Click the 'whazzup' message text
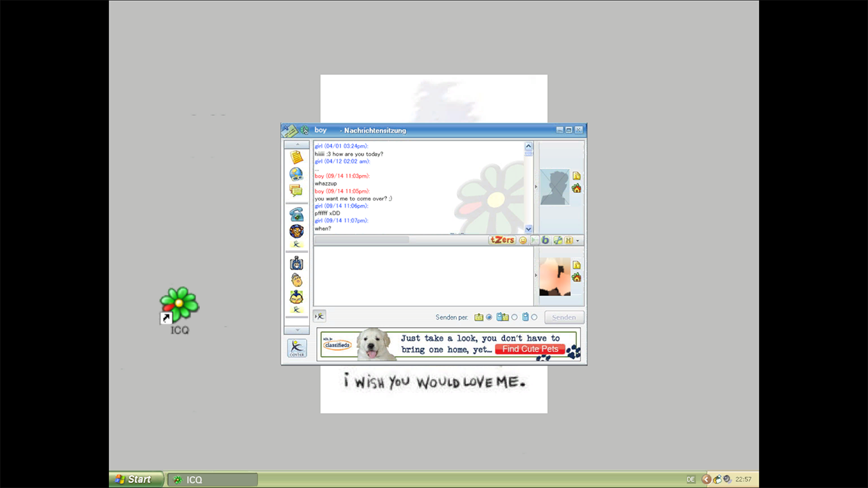868x488 pixels. tap(326, 183)
